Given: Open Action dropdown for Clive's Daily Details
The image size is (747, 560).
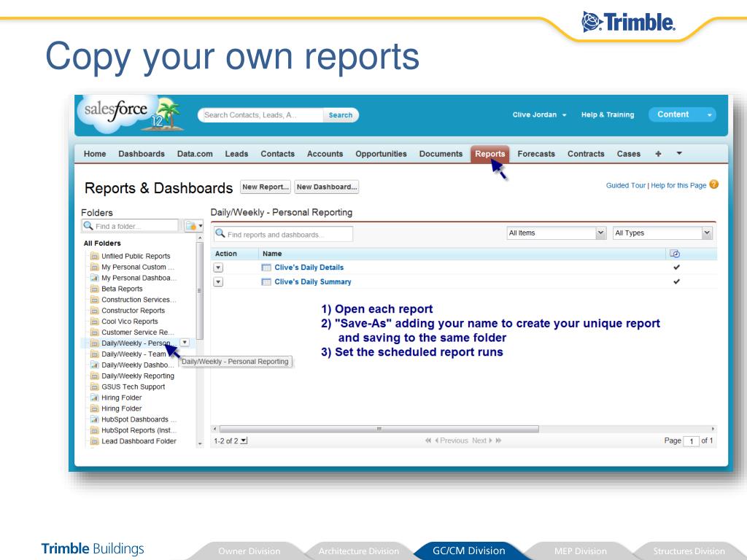Looking at the screenshot, I should coord(218,268).
